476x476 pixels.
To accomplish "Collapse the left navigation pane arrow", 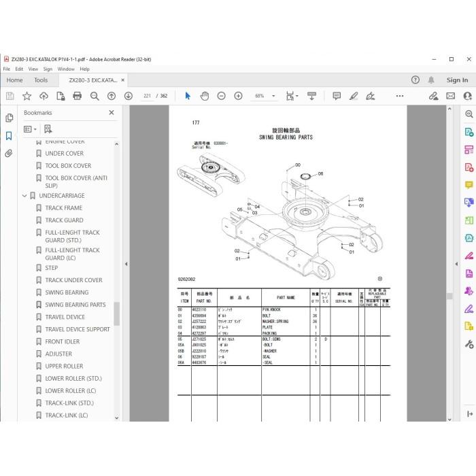I will click(x=126, y=264).
